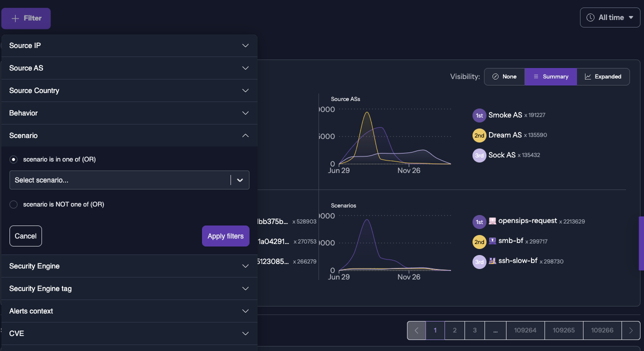Click the clock icon in the All time selector

tap(591, 17)
